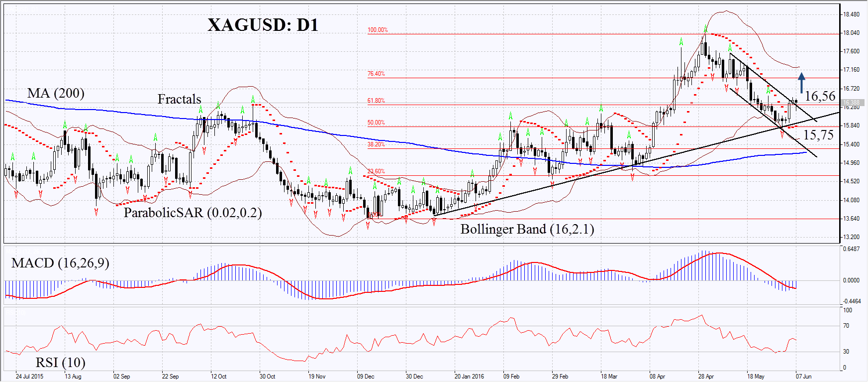The image size is (868, 382).
Task: Select the 13 Aug date label
Action: coord(73,377)
